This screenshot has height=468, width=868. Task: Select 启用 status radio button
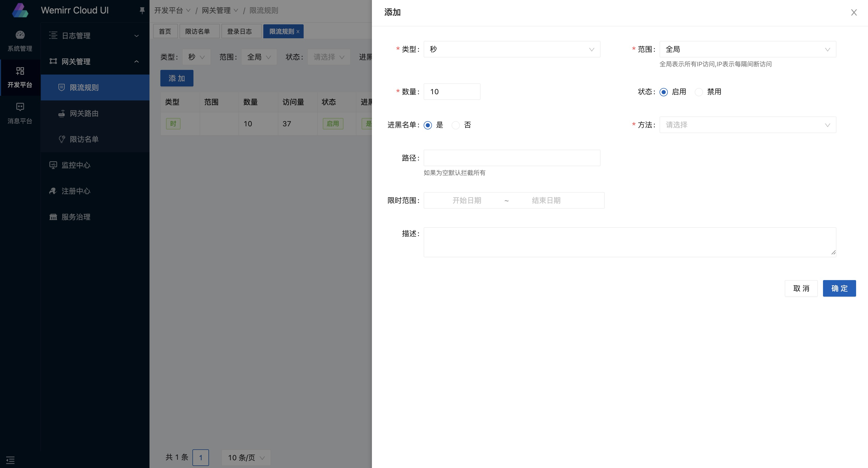663,92
